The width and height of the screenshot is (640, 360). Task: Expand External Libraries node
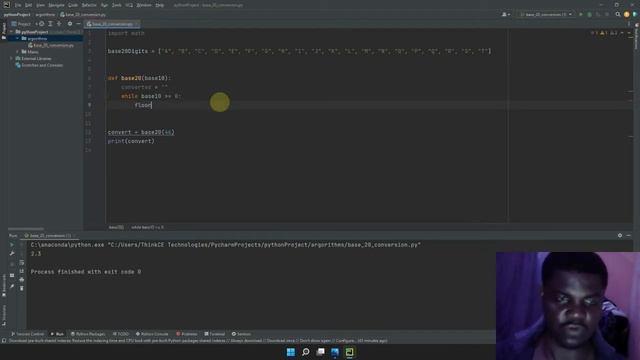pos(11,58)
